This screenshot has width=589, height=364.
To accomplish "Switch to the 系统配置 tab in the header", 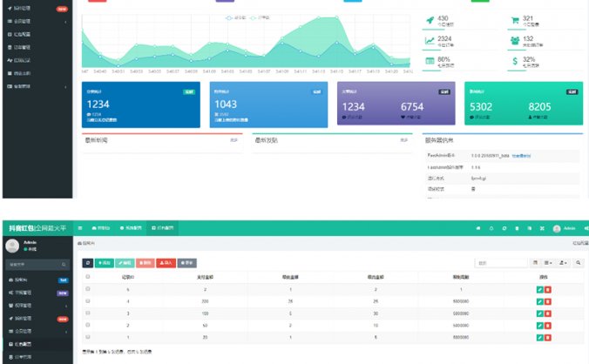I will pos(131,228).
